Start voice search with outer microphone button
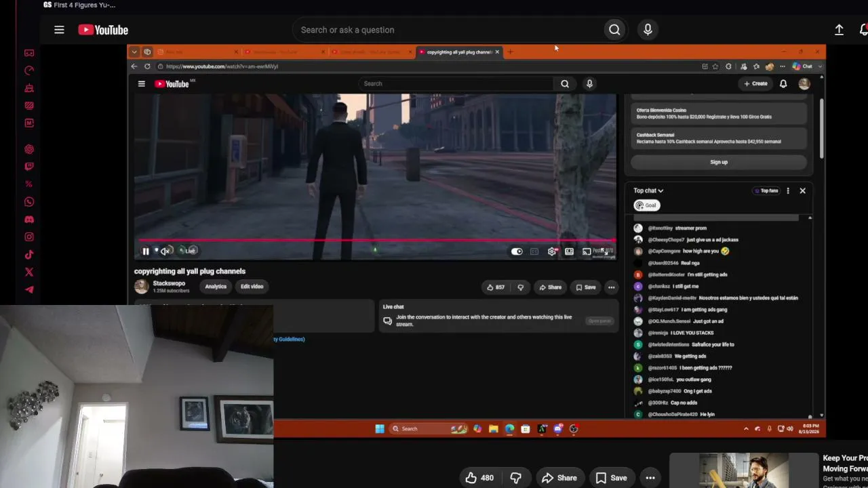 648,30
